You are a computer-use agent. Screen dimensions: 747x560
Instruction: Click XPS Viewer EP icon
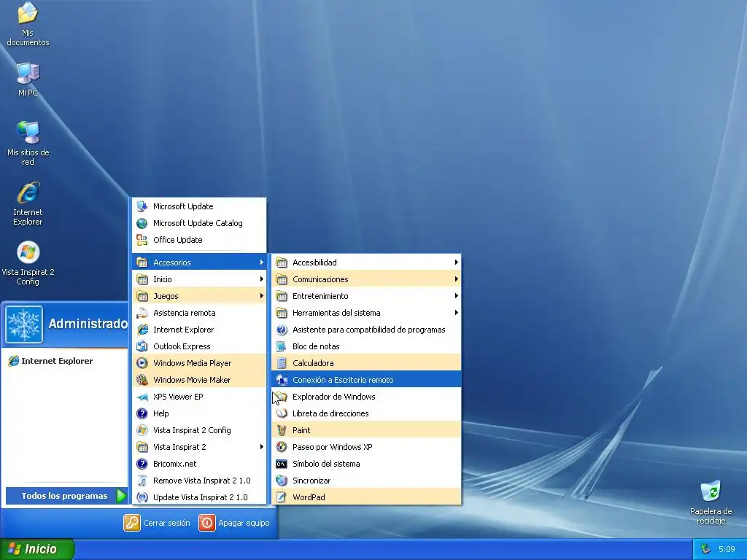[x=142, y=397]
